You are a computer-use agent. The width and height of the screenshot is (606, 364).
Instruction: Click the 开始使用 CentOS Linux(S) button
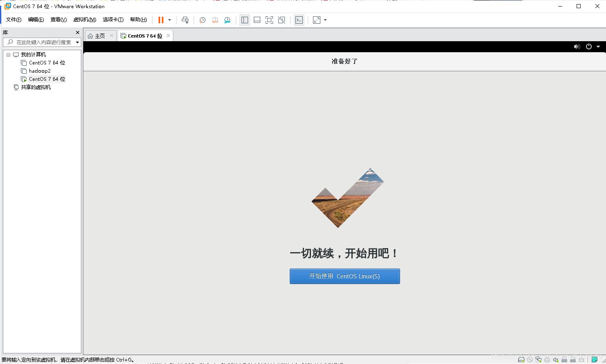[344, 276]
